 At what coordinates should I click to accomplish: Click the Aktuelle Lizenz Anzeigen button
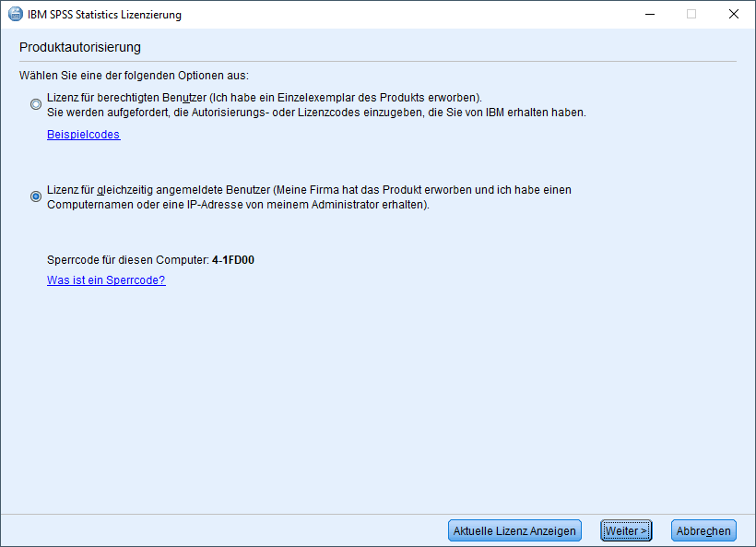pos(514,530)
